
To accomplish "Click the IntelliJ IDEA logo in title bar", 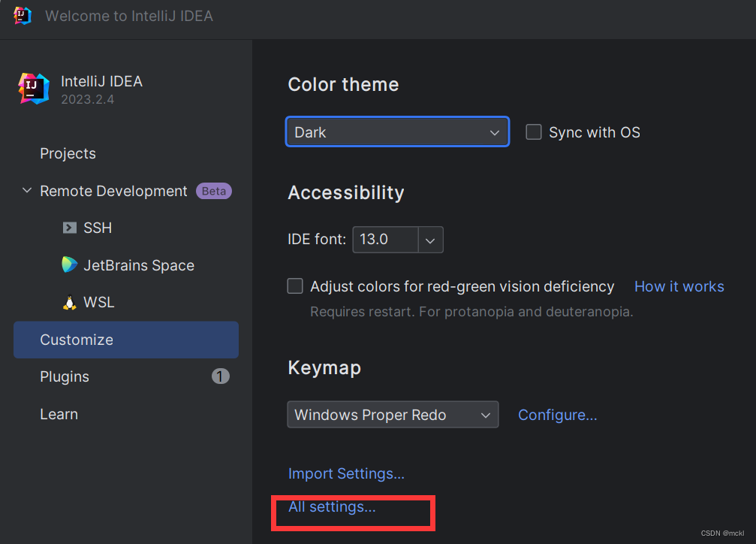I will (x=23, y=16).
